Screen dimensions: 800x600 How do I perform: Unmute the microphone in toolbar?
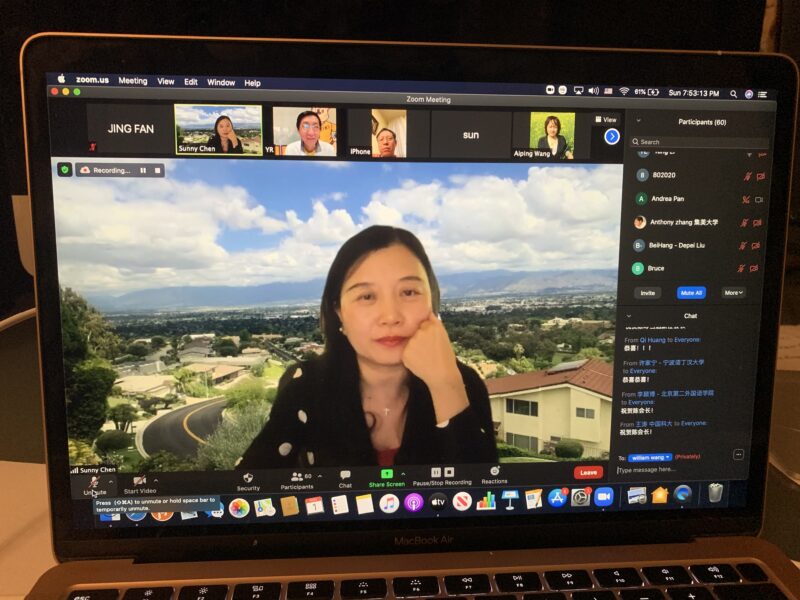[93, 482]
